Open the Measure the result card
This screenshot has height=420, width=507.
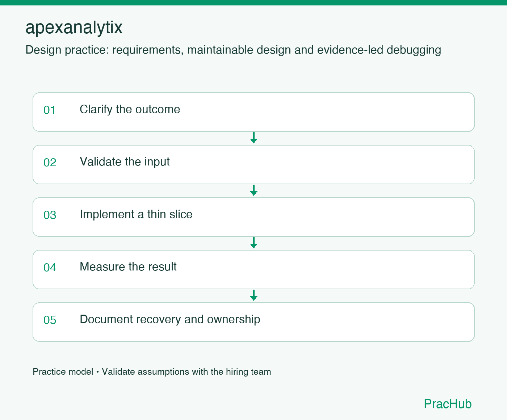(x=253, y=269)
